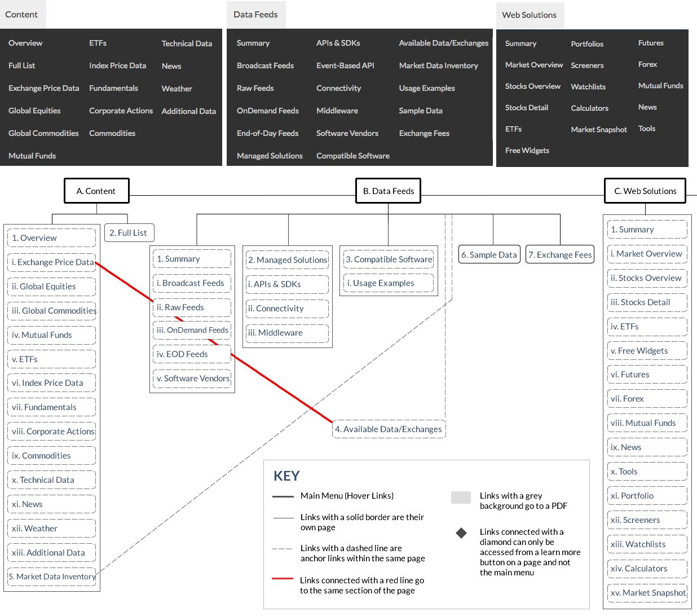Screen dimensions: 697x616
Task: Click the diamond symbol in the key
Action: (461, 533)
